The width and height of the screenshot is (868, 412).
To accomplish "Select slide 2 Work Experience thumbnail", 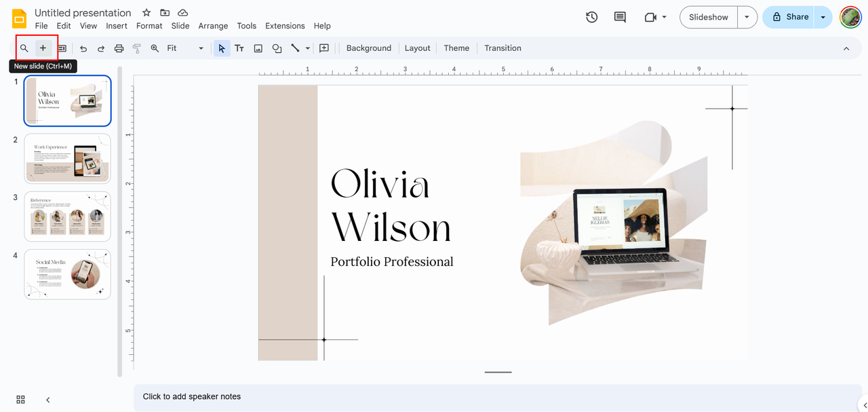I will pyautogui.click(x=67, y=159).
